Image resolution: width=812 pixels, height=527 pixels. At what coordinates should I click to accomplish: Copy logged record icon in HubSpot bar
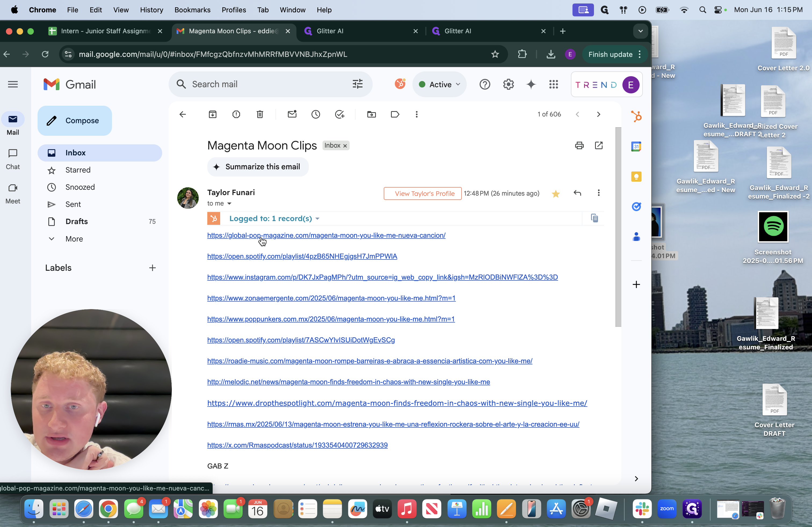tap(594, 218)
